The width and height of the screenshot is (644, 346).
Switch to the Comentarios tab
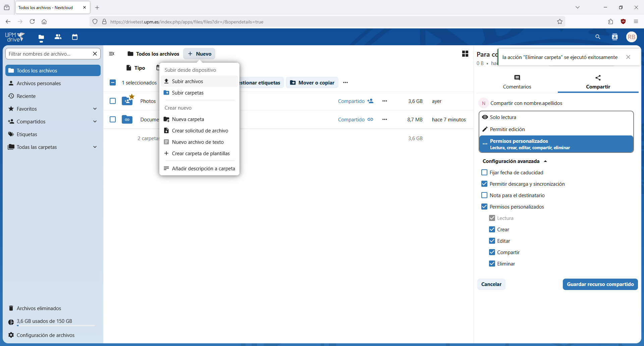pos(517,82)
